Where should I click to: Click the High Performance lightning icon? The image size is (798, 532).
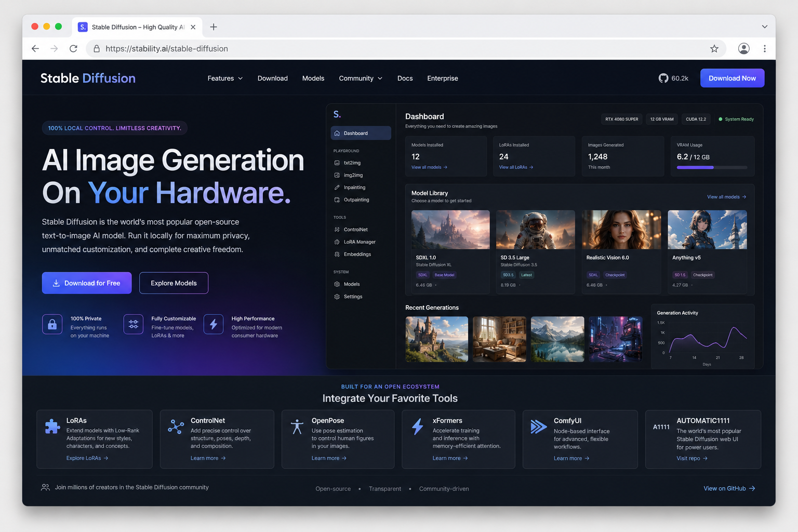214,325
